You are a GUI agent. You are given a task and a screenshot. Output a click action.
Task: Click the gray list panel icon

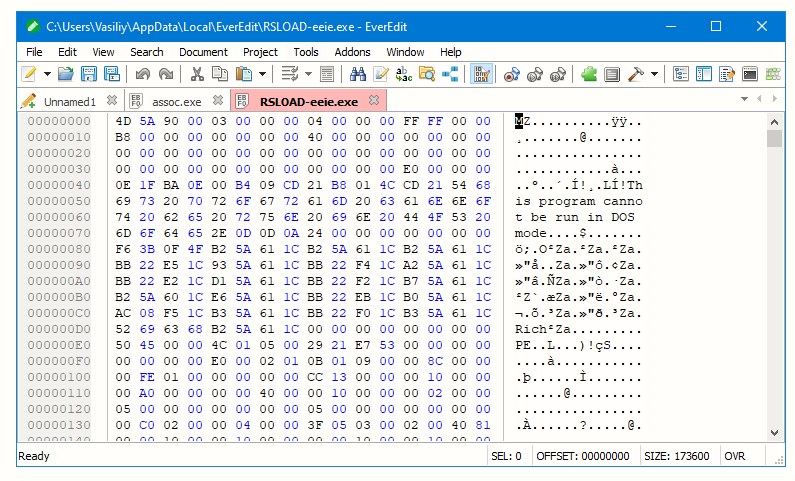coord(612,75)
